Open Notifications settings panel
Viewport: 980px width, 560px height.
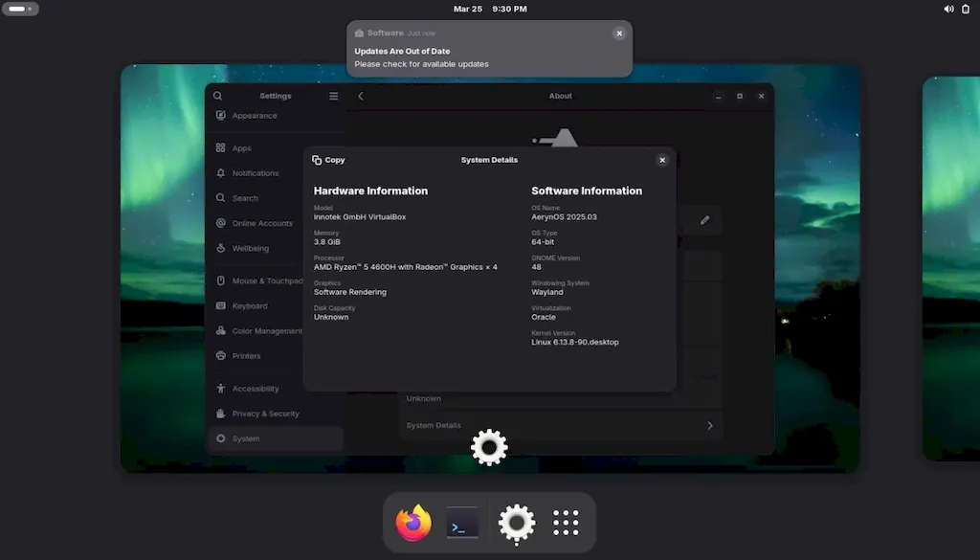[275, 173]
